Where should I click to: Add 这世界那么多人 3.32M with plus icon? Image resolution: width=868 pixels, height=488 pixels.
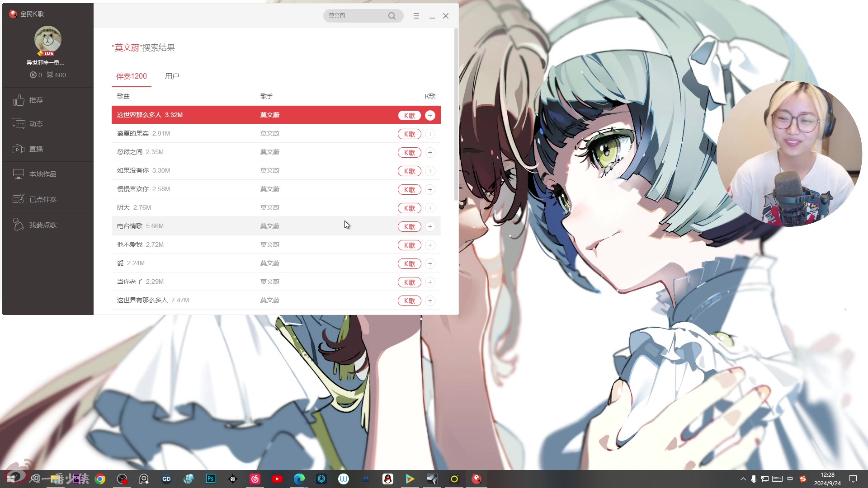[430, 115]
